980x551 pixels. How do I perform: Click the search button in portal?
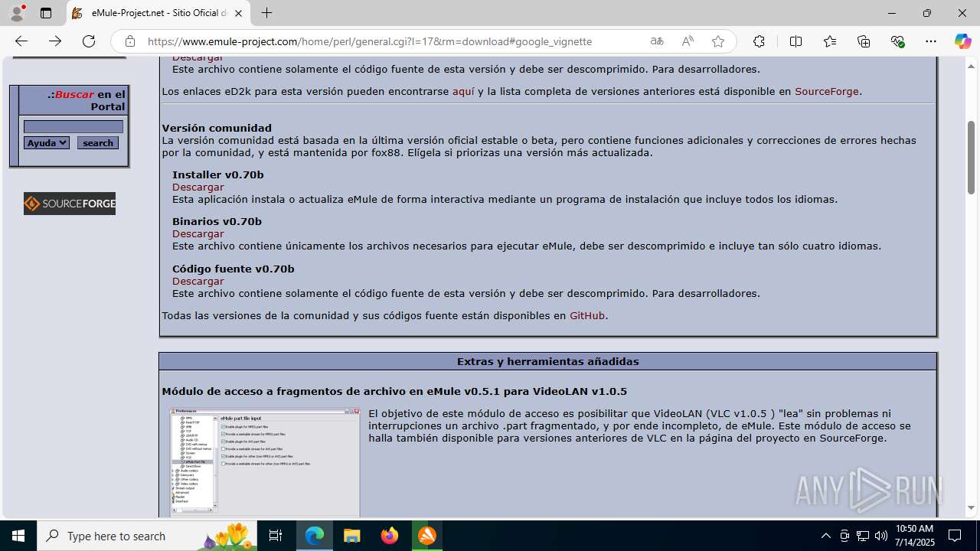pos(98,143)
